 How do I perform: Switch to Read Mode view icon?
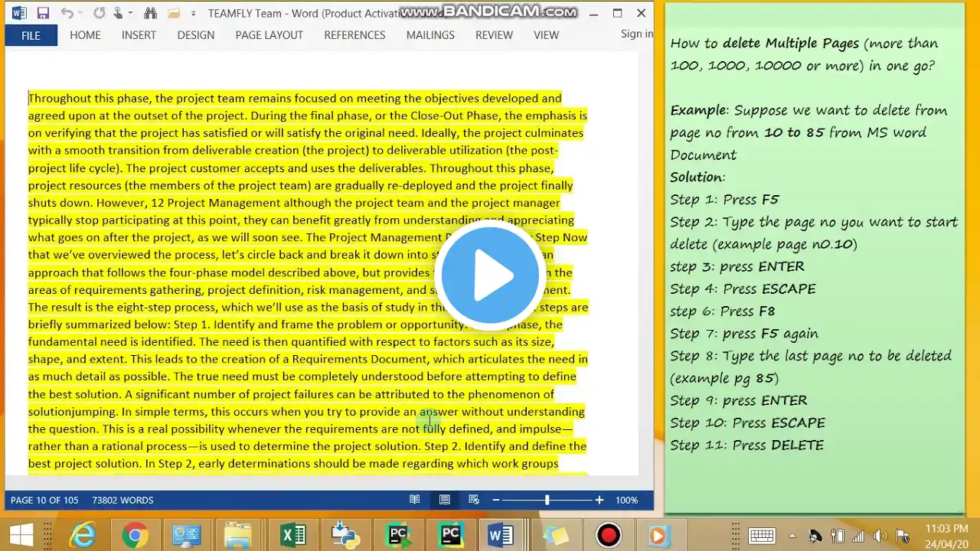click(414, 500)
